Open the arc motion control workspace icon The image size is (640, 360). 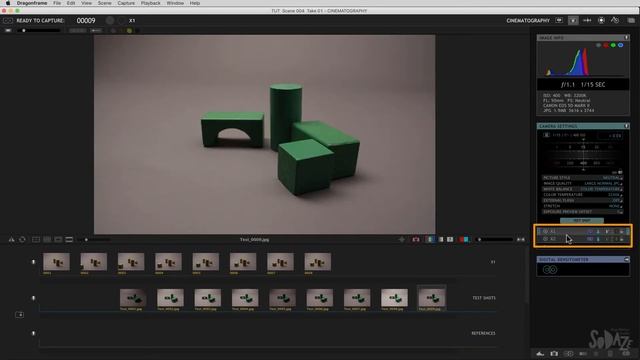point(587,20)
